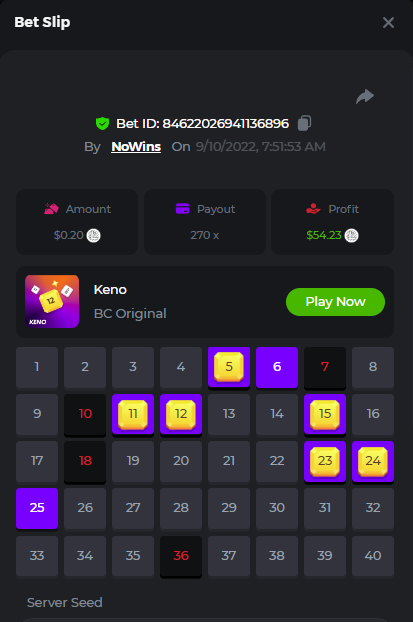413x622 pixels.
Task: Select red missed tile 36
Action: 181,556
